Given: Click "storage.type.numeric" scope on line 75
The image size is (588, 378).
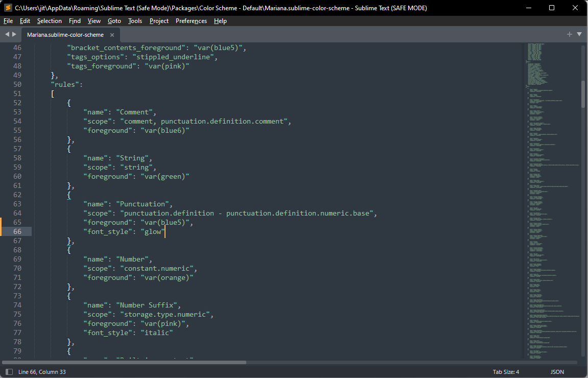Looking at the screenshot, I should tap(165, 314).
